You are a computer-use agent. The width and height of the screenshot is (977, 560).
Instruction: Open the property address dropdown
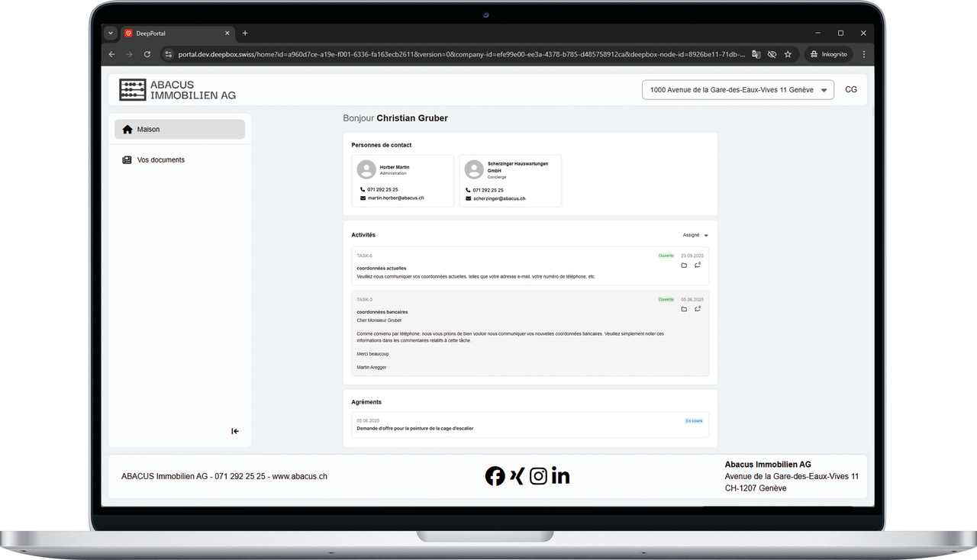[x=737, y=90]
